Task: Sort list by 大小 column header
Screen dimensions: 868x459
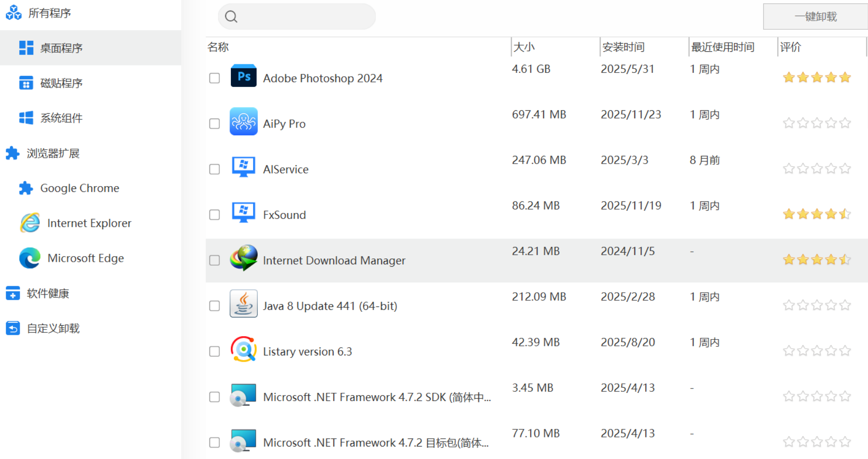Action: [524, 47]
